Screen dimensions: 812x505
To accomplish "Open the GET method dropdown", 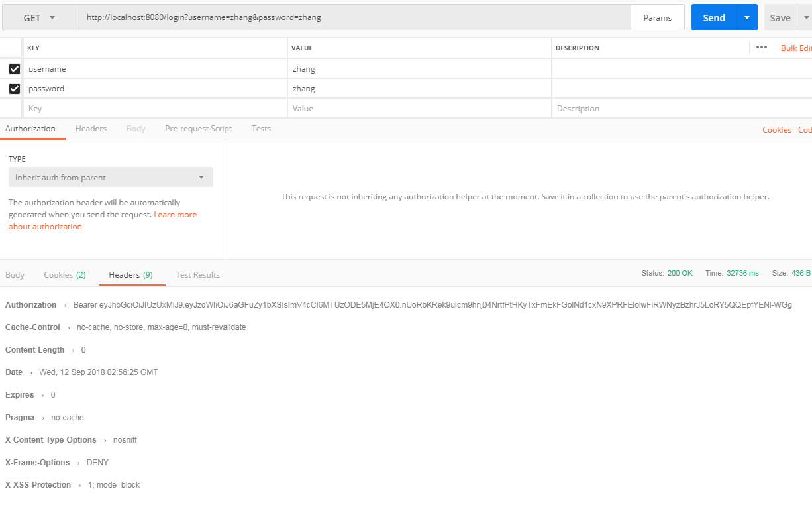I will pos(40,18).
